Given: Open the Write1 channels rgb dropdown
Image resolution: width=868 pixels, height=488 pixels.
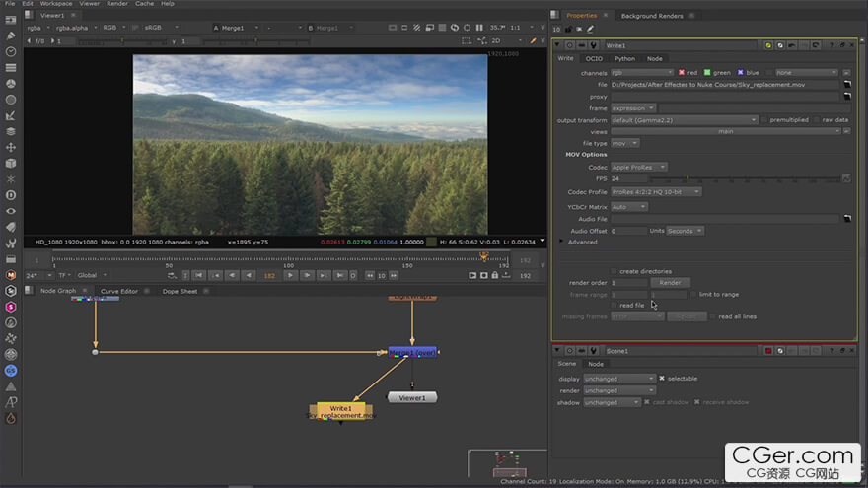Looking at the screenshot, I should click(642, 73).
